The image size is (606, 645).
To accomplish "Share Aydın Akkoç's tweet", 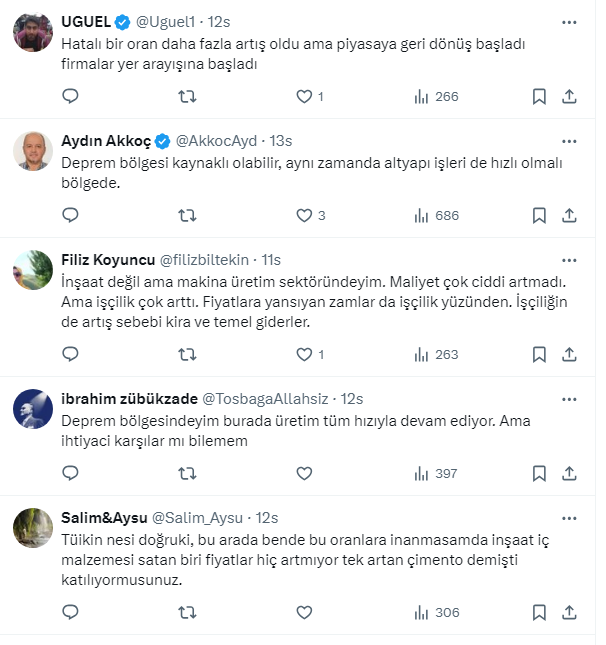I will pyautogui.click(x=569, y=215).
